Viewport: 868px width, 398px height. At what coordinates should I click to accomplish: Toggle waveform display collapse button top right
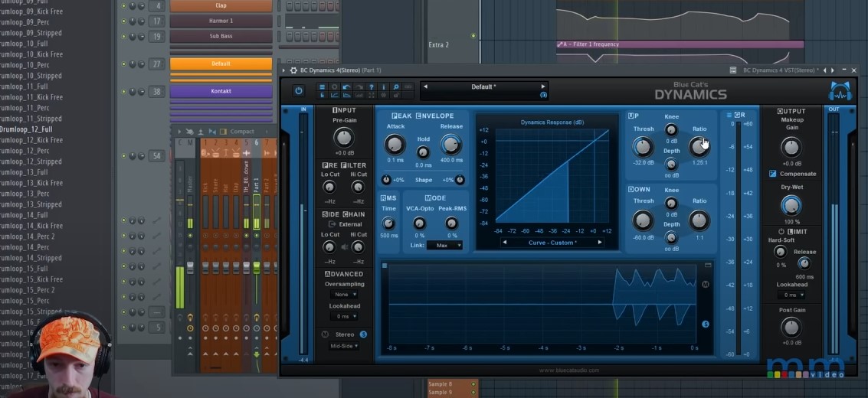pos(707,266)
